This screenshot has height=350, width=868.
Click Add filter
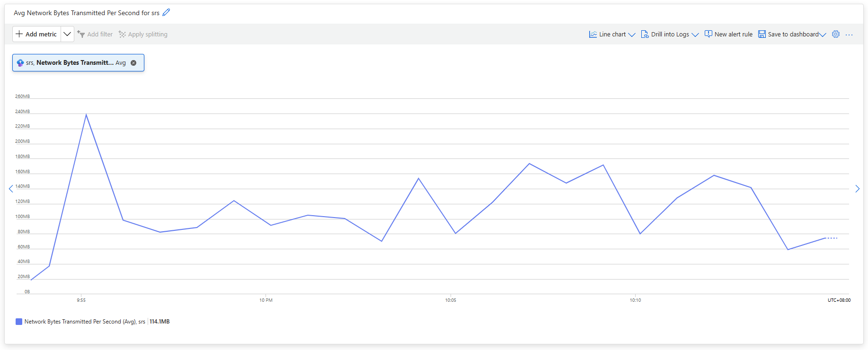point(95,34)
